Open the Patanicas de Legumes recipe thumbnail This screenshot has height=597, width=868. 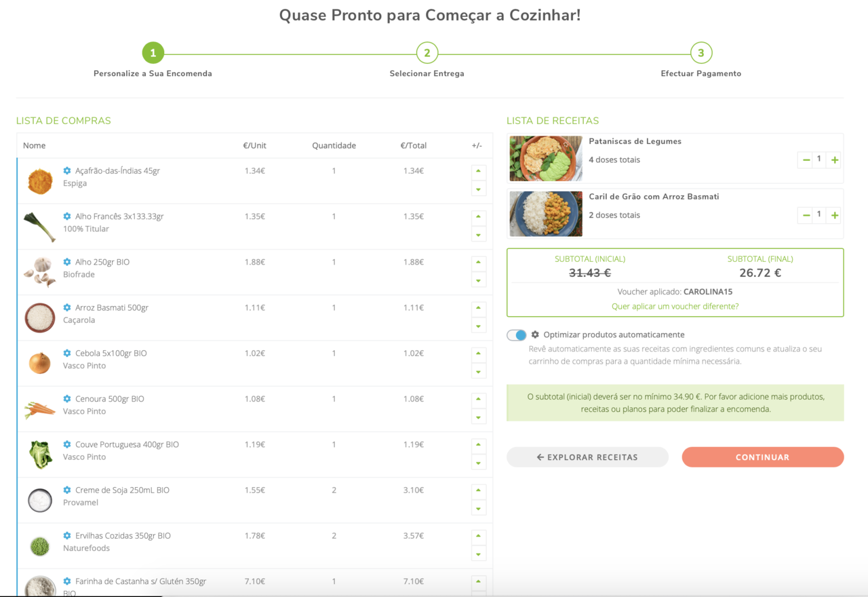point(546,159)
